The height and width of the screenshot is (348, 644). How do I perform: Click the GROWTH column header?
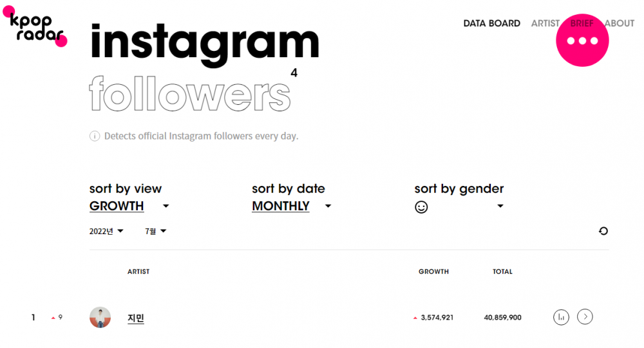433,271
